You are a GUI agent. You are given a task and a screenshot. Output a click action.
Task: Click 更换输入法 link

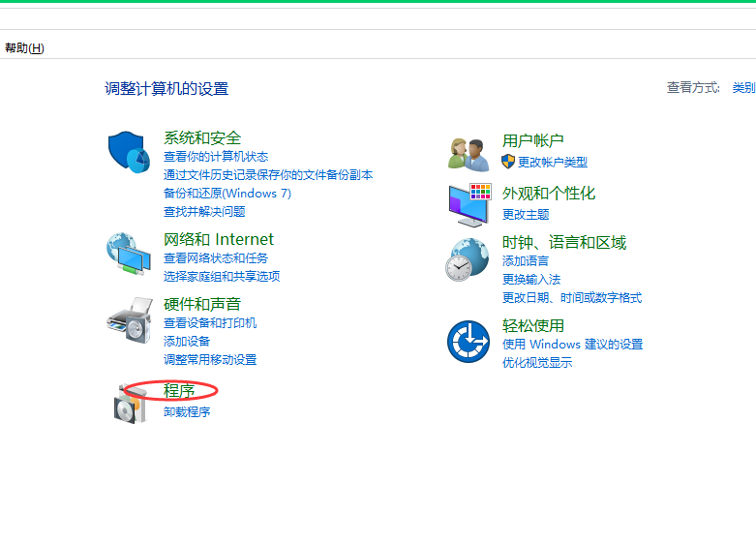(531, 279)
